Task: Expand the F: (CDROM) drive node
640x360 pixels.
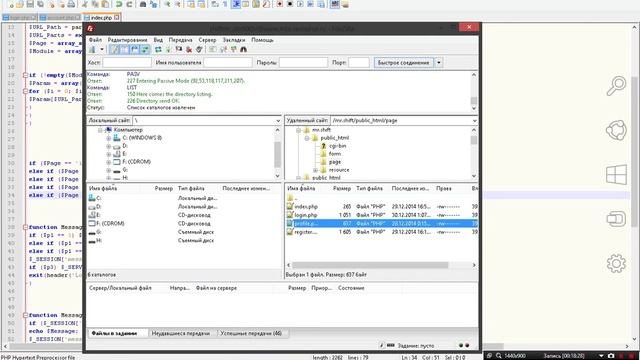Action: pos(109,162)
